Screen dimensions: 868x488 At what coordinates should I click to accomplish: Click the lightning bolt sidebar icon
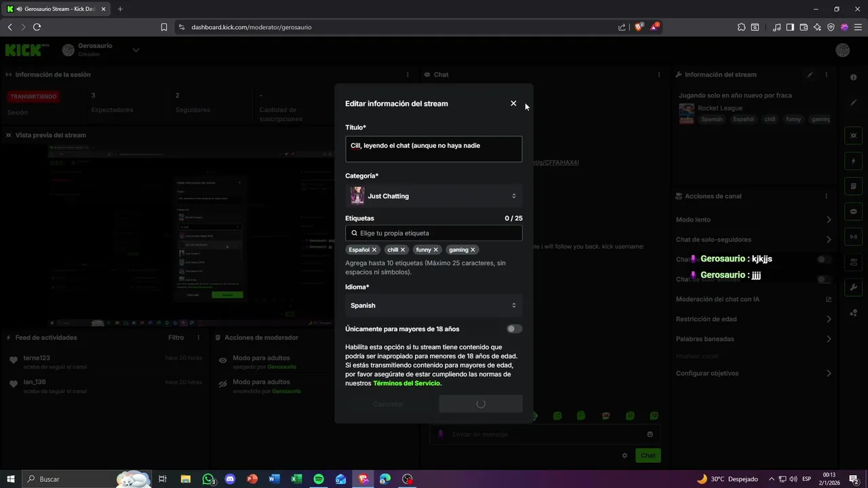pyautogui.click(x=853, y=161)
